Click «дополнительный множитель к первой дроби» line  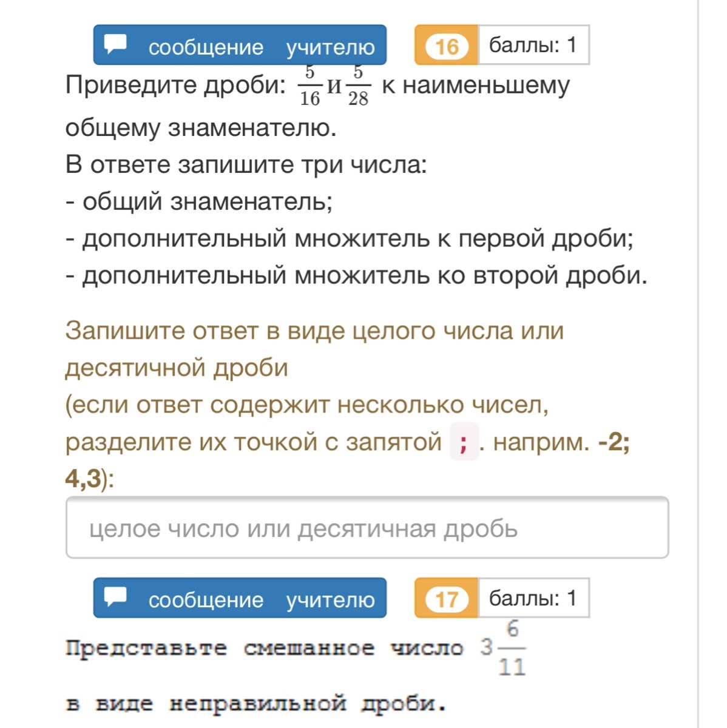tap(350, 238)
